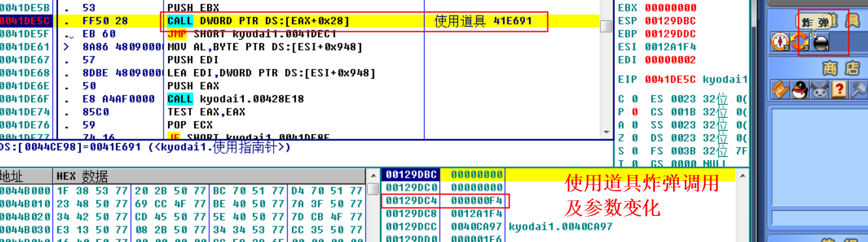
Task: Click the hex dump pane scroll-up arrow
Action: (x=373, y=176)
